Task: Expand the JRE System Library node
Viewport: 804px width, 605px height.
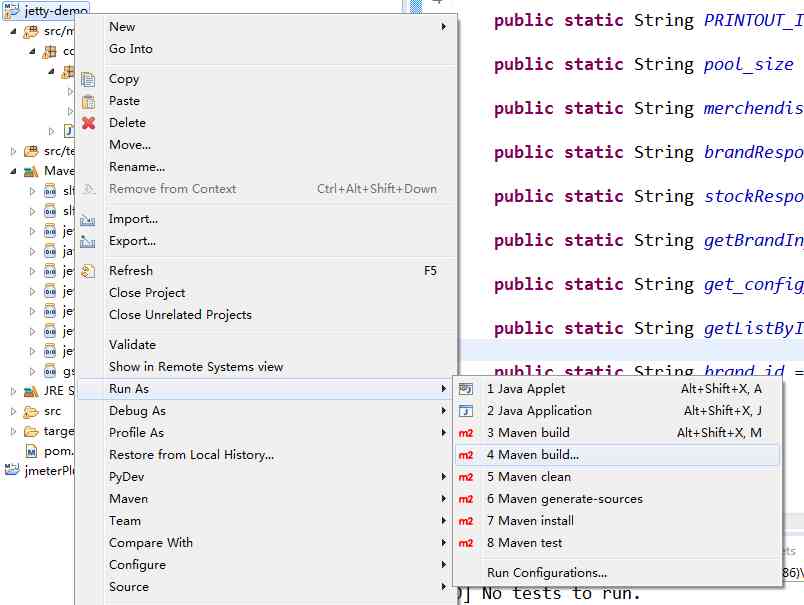Action: 13,391
